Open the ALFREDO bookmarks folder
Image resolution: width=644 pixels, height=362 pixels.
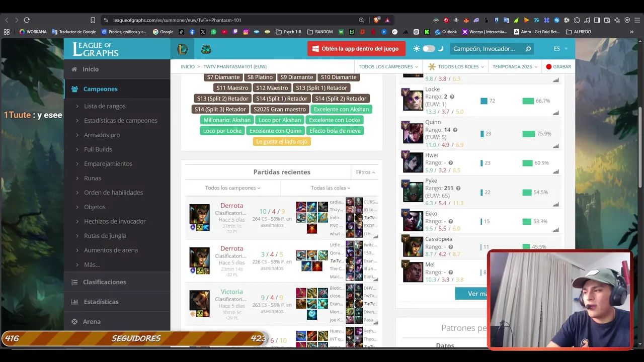click(579, 32)
